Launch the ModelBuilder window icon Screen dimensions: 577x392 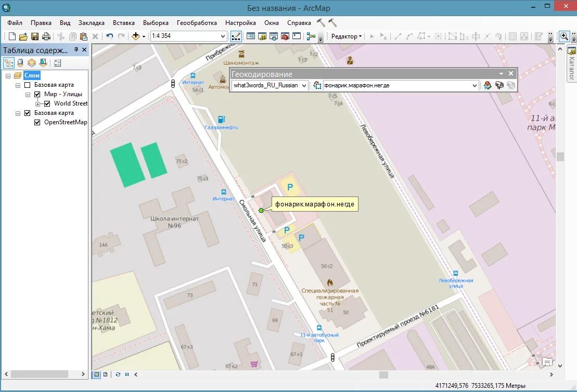[x=311, y=36]
